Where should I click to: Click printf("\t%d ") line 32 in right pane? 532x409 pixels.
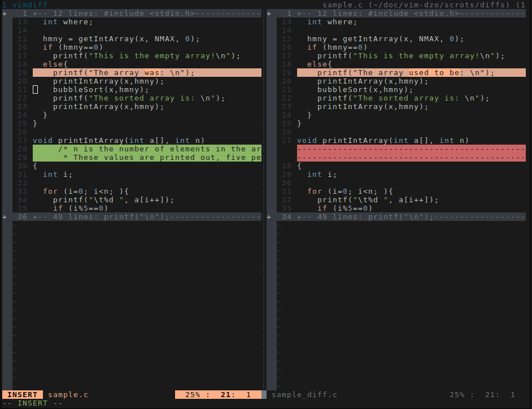[378, 200]
